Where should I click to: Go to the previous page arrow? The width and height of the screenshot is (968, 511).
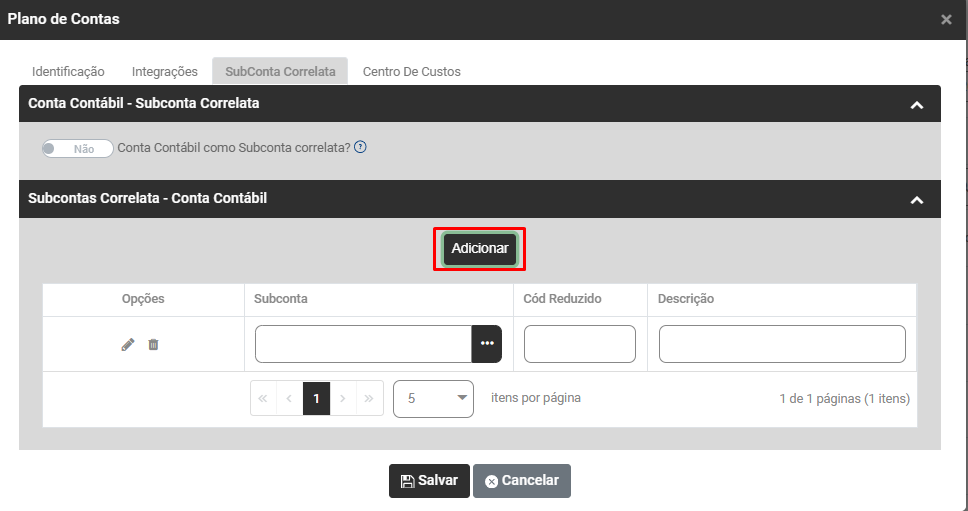pyautogui.click(x=290, y=398)
